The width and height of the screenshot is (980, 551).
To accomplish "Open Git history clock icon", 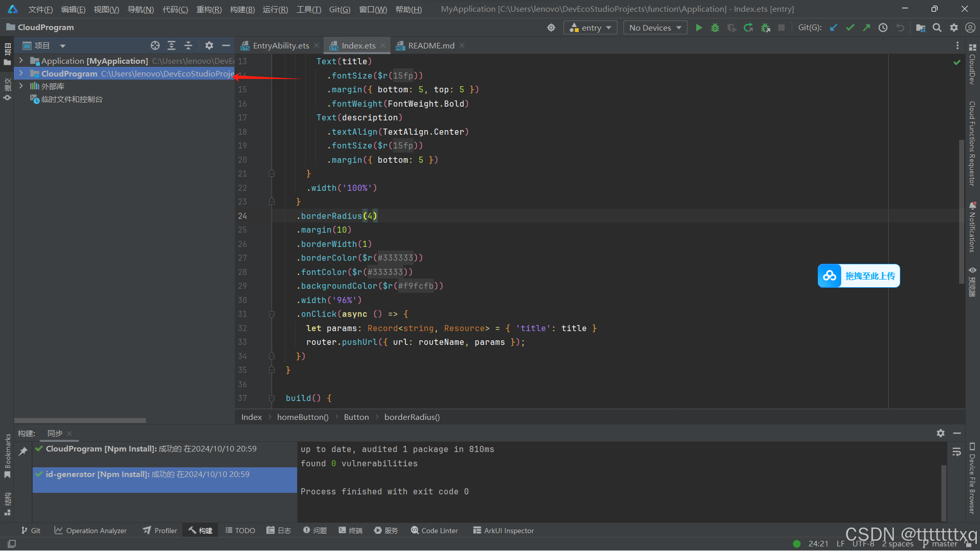I will (x=883, y=28).
